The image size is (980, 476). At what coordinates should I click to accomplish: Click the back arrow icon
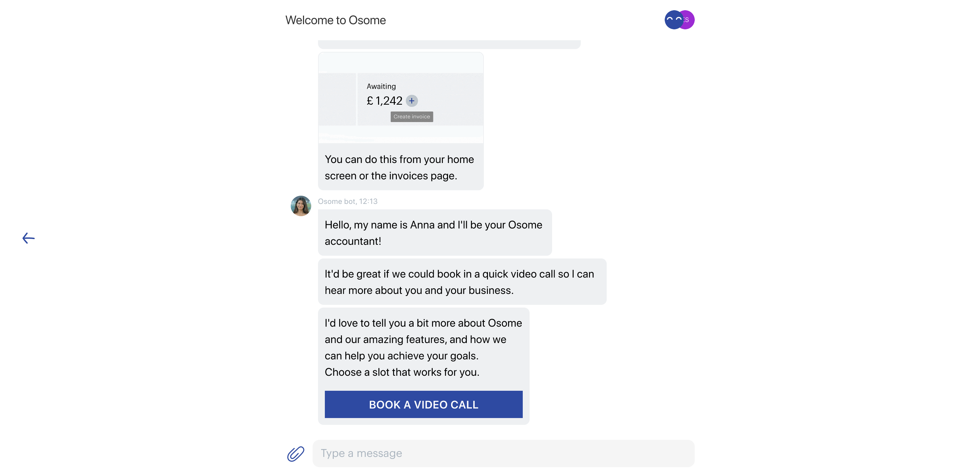29,238
